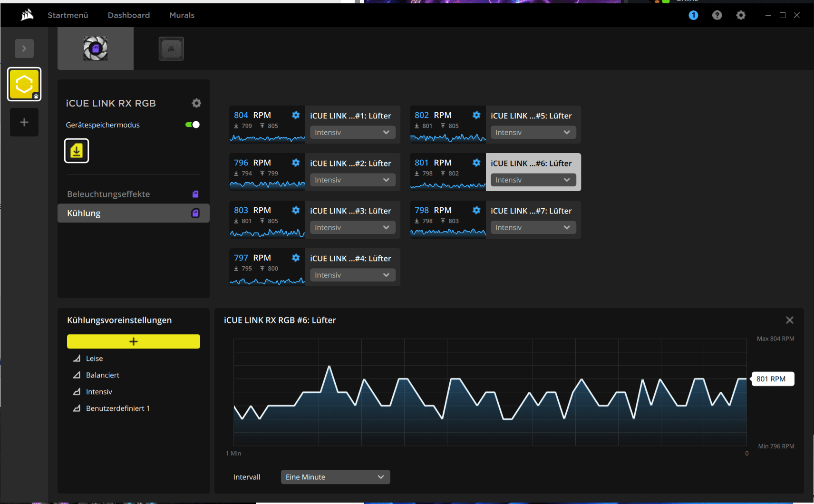Select the RGB fan device tab
Screen dimensions: 814x504
96,48
